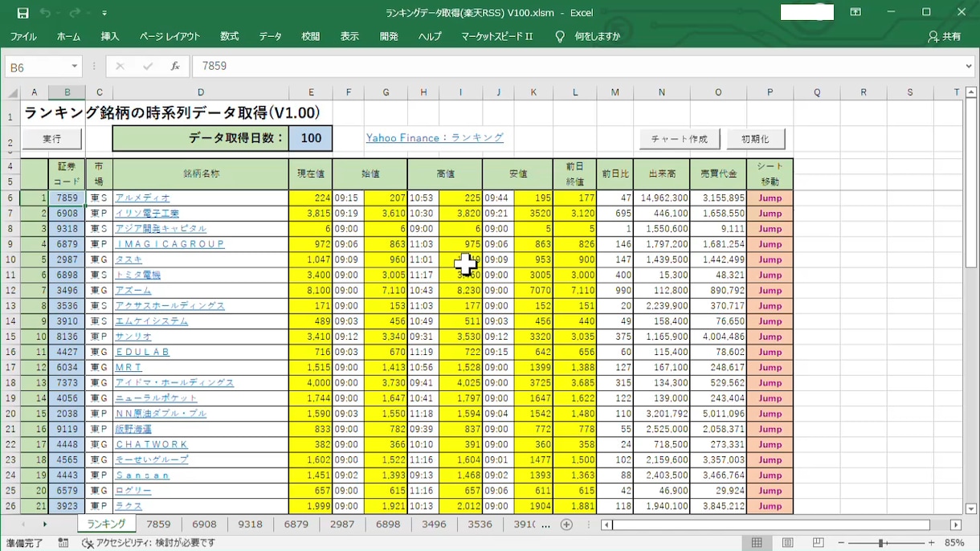
Task: Open the 校閲 ribbon tab
Action: pos(311,37)
